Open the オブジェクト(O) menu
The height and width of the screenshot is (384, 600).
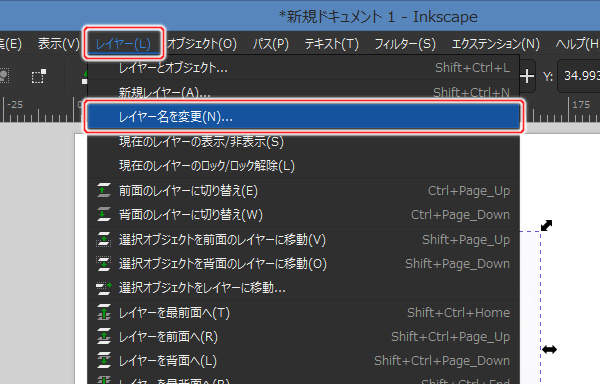point(202,44)
